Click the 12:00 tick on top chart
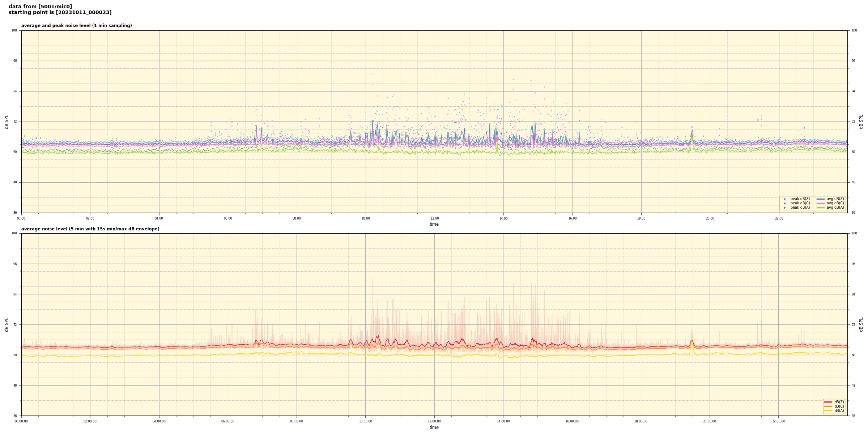The width and height of the screenshot is (868, 434). (x=434, y=218)
